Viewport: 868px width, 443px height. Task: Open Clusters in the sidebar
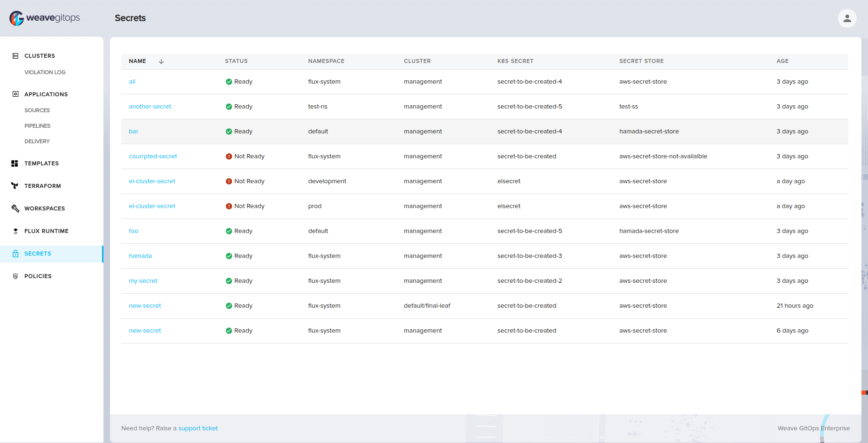tap(39, 56)
